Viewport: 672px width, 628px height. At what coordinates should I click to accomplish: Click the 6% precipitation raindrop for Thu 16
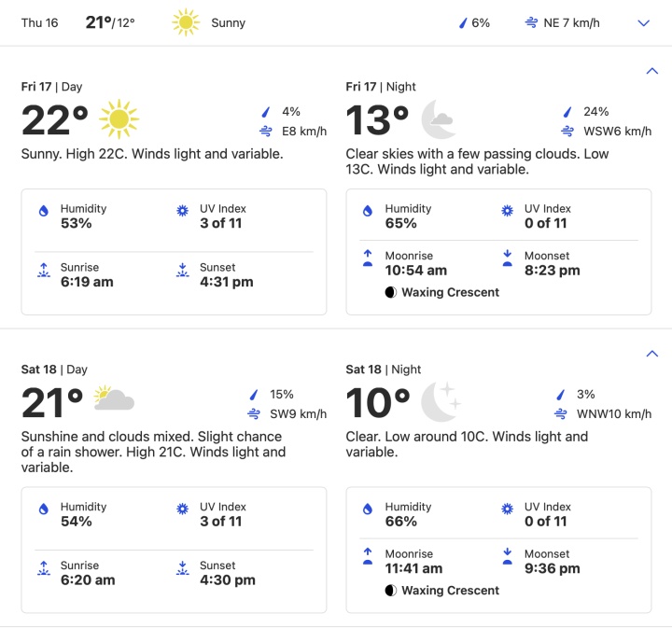pos(463,22)
